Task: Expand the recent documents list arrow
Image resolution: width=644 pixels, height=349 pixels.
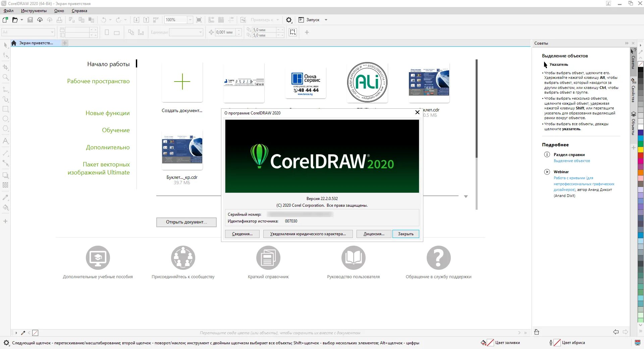Action: coord(466,197)
